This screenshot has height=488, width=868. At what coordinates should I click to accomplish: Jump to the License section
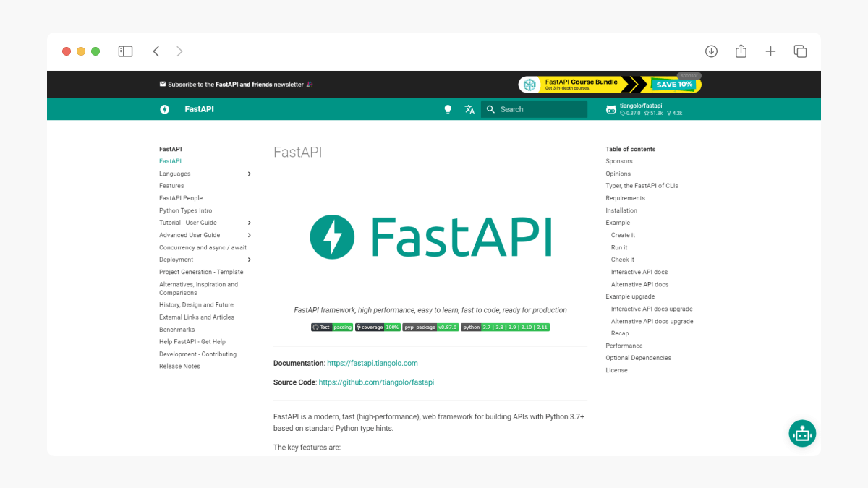(x=617, y=370)
